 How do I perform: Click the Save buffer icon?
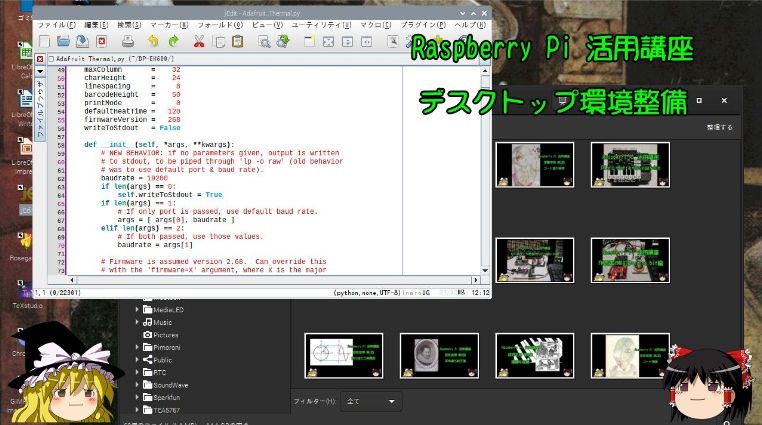[x=82, y=42]
